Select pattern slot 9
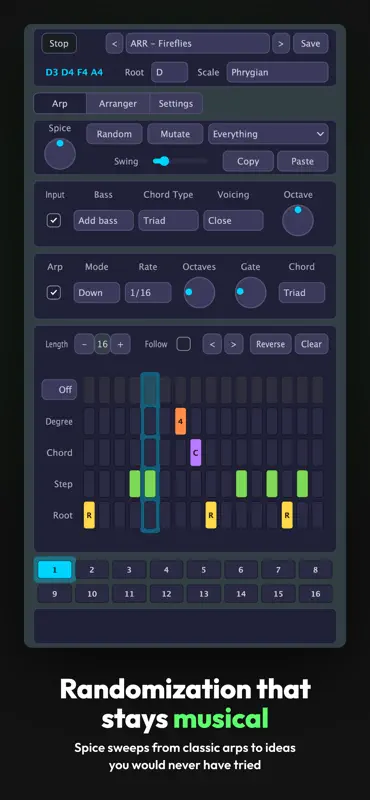Viewport: 370px width, 800px height. point(55,594)
